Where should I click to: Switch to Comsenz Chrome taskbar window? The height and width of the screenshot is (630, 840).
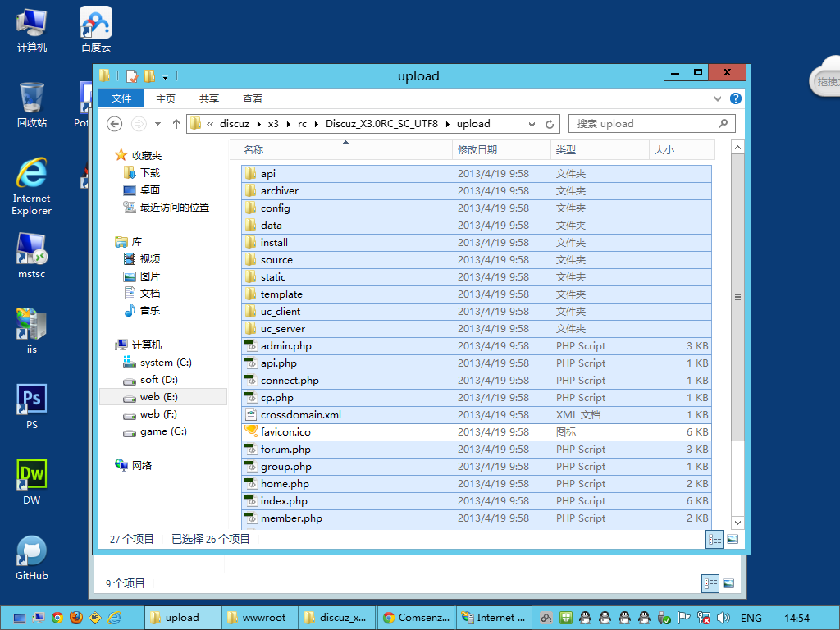pyautogui.click(x=416, y=618)
